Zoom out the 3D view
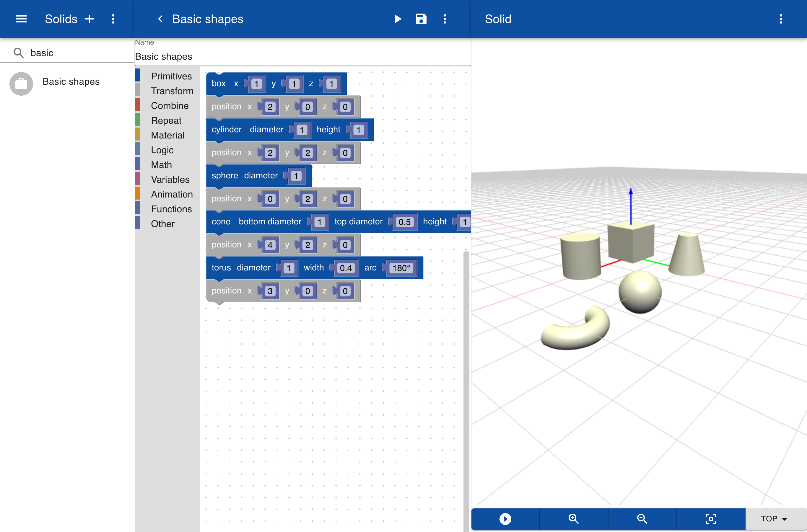This screenshot has height=532, width=807. (x=642, y=518)
